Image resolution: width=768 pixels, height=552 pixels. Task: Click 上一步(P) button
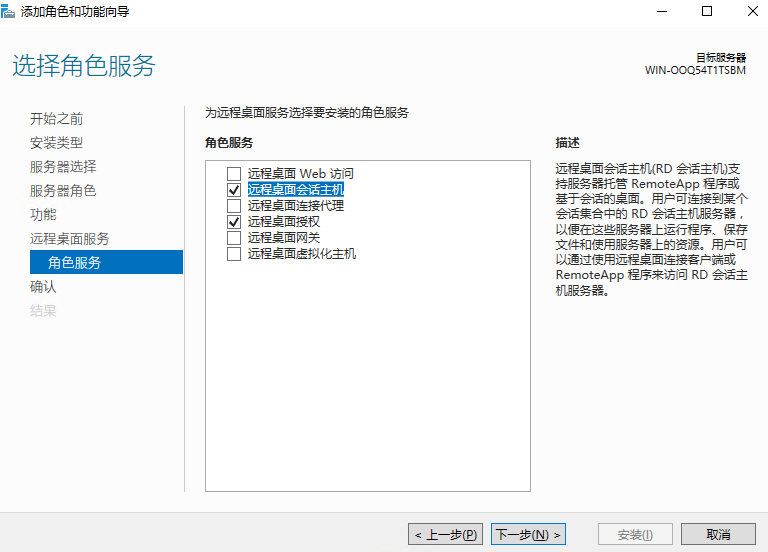point(446,534)
